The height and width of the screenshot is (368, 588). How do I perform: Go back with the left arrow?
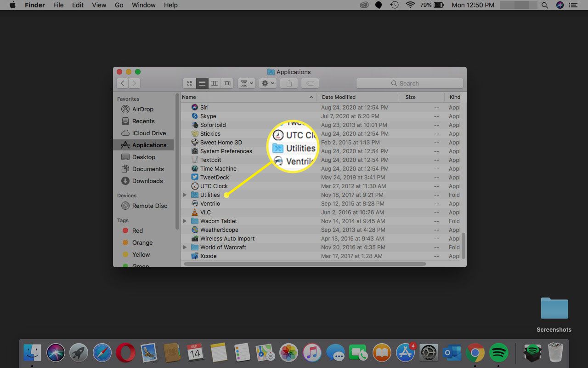(x=122, y=83)
